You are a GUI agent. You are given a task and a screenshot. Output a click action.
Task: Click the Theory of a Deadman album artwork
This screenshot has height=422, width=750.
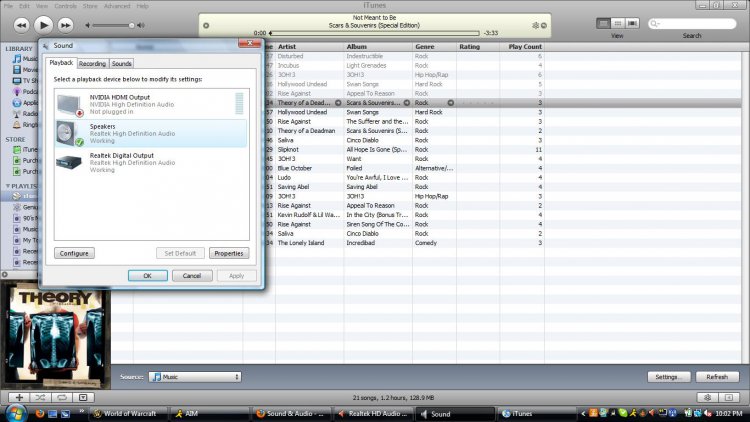(x=55, y=335)
